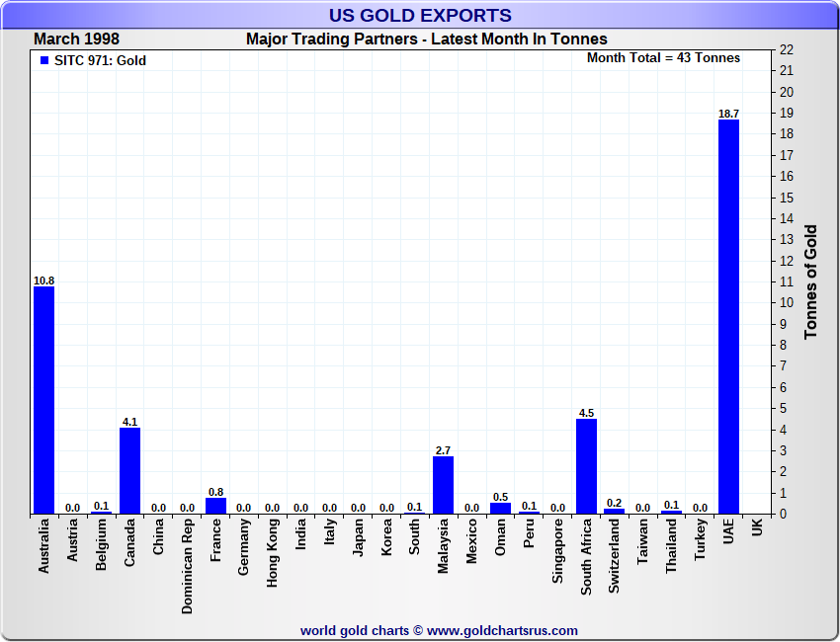Image resolution: width=840 pixels, height=642 pixels.
Task: Click the 'UAE' axis label
Action: (728, 531)
